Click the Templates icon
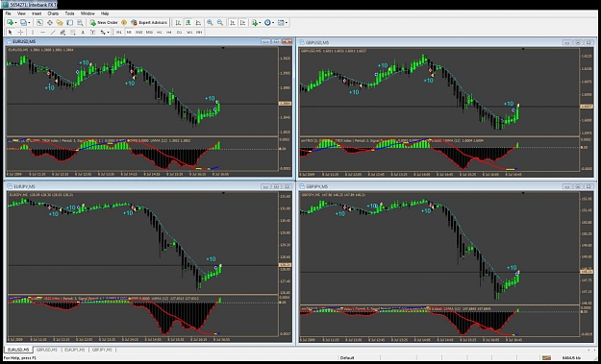The width and height of the screenshot is (601, 364). coord(281,23)
